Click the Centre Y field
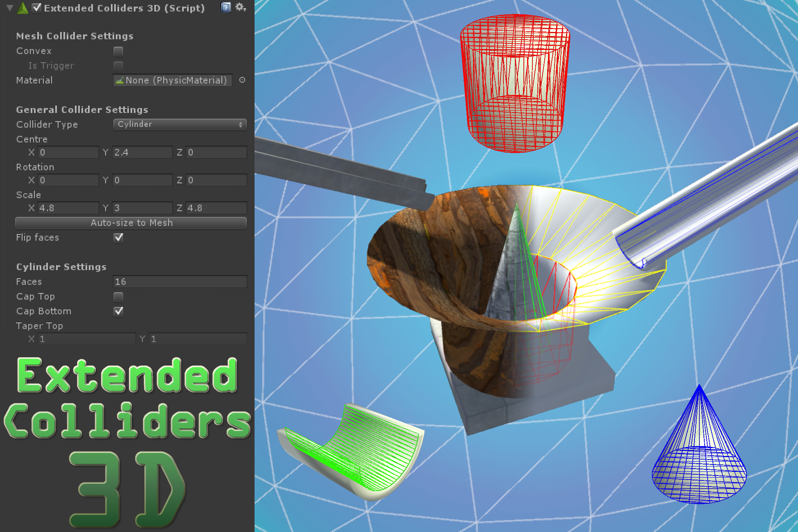798x532 pixels. [142, 153]
